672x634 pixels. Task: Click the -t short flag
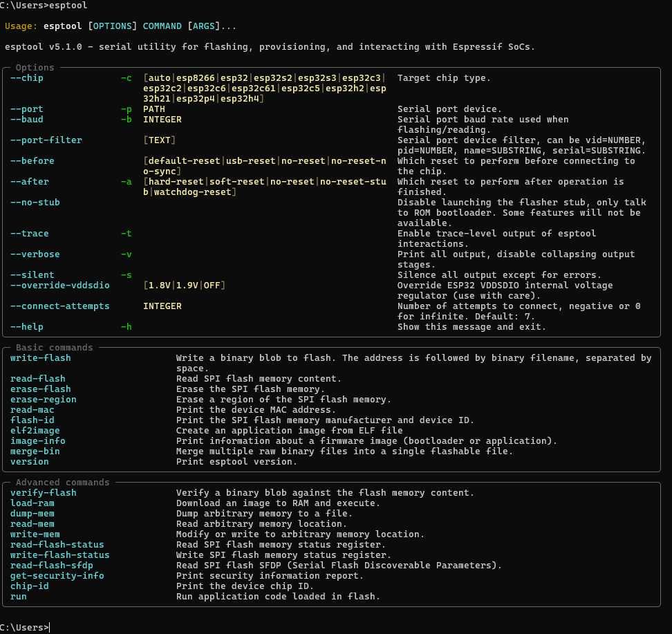coord(126,234)
